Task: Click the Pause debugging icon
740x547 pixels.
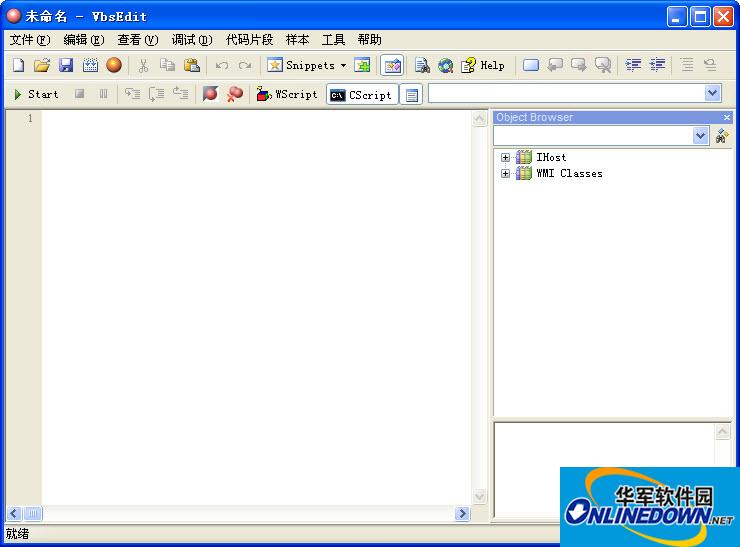Action: [x=103, y=94]
